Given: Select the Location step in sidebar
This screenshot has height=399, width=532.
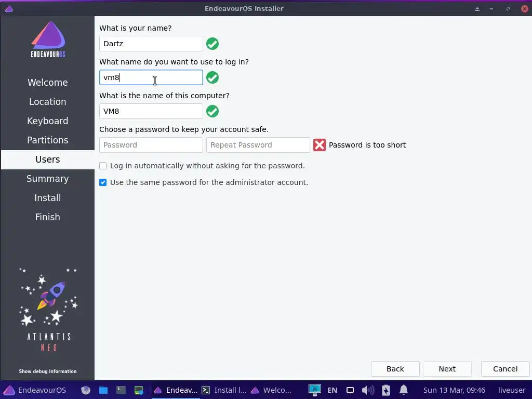Looking at the screenshot, I should coord(47,102).
